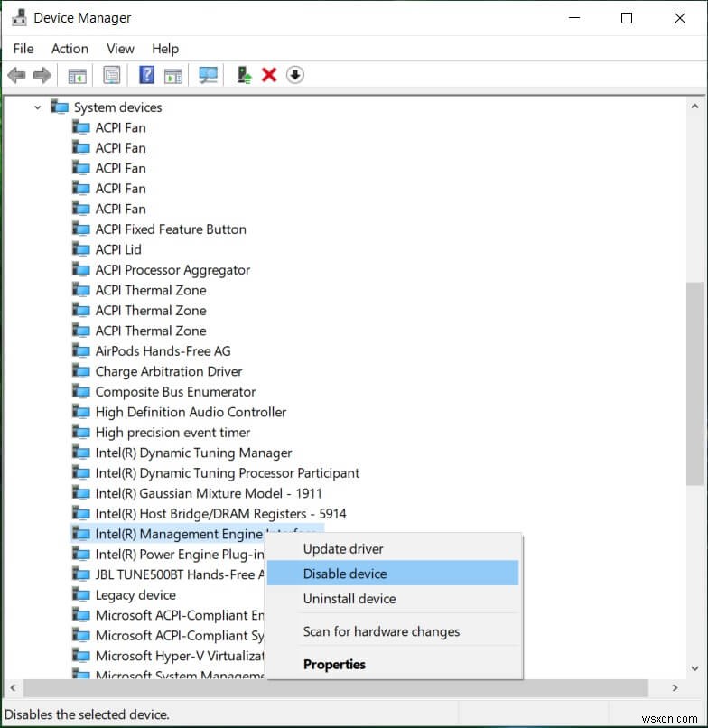Click the horizontal scrollbar thumb
The height and width of the screenshot is (728, 708).
click(336, 687)
